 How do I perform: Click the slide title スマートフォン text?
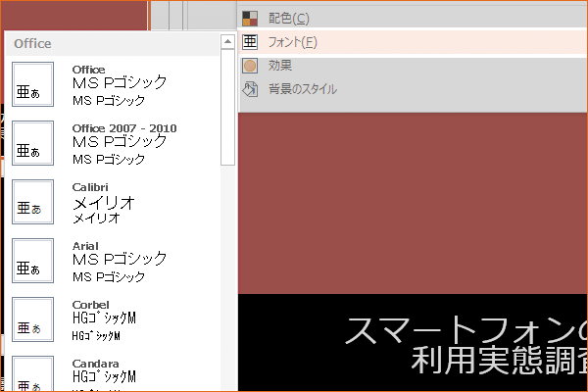click(465, 330)
